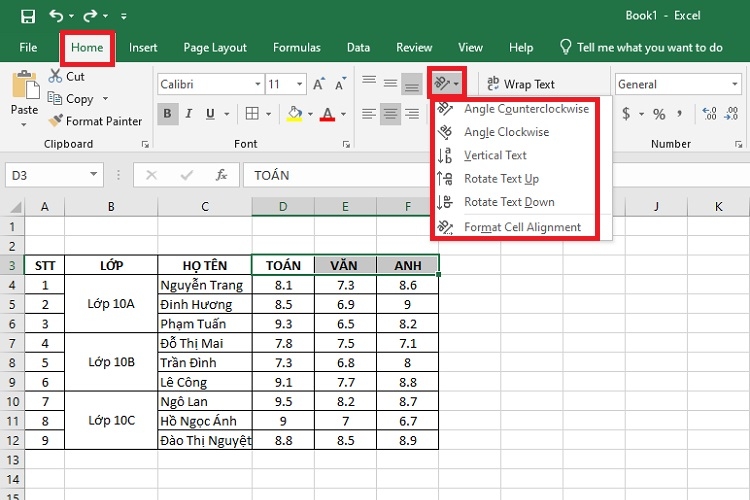Open Customize Quick Access Toolbar menu

point(124,16)
